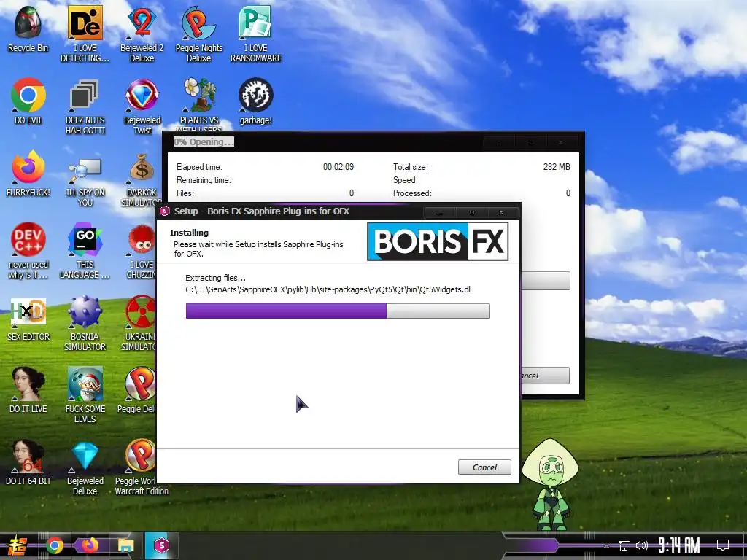Launch Firefox from the taskbar
This screenshot has width=747, height=560.
[x=90, y=545]
